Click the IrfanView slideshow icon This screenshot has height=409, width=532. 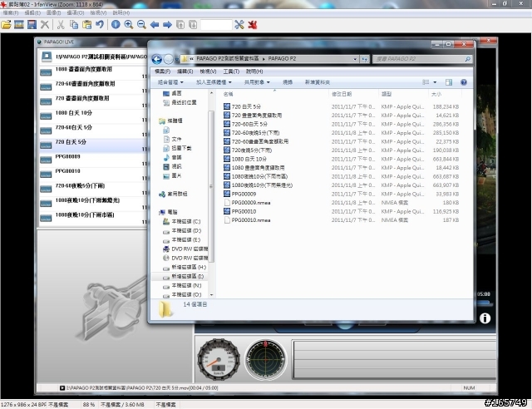[19, 24]
